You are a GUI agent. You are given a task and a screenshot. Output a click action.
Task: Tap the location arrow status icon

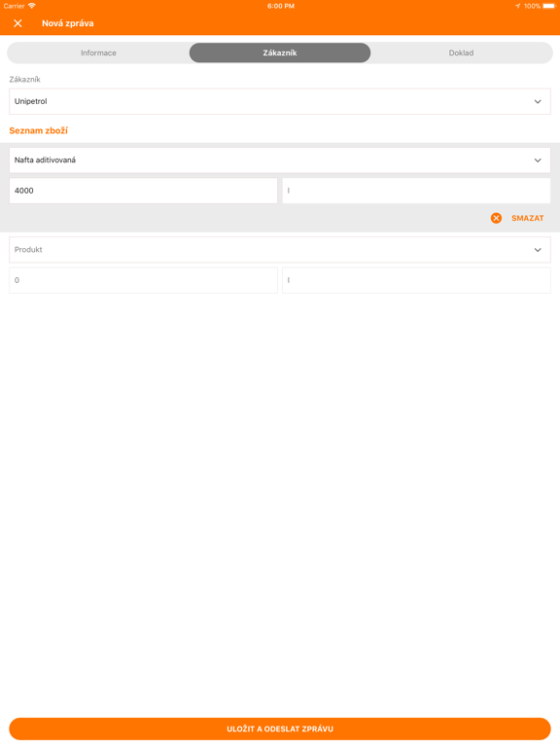(517, 6)
